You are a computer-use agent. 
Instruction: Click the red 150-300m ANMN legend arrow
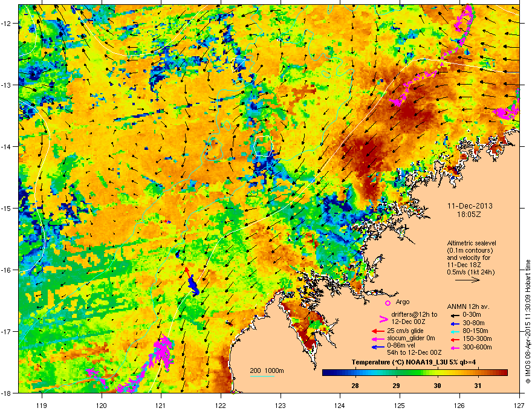(455, 338)
